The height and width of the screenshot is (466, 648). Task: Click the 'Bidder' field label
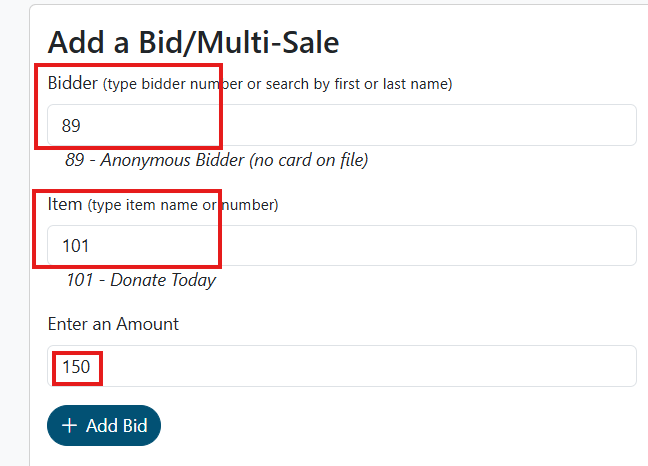(x=72, y=83)
